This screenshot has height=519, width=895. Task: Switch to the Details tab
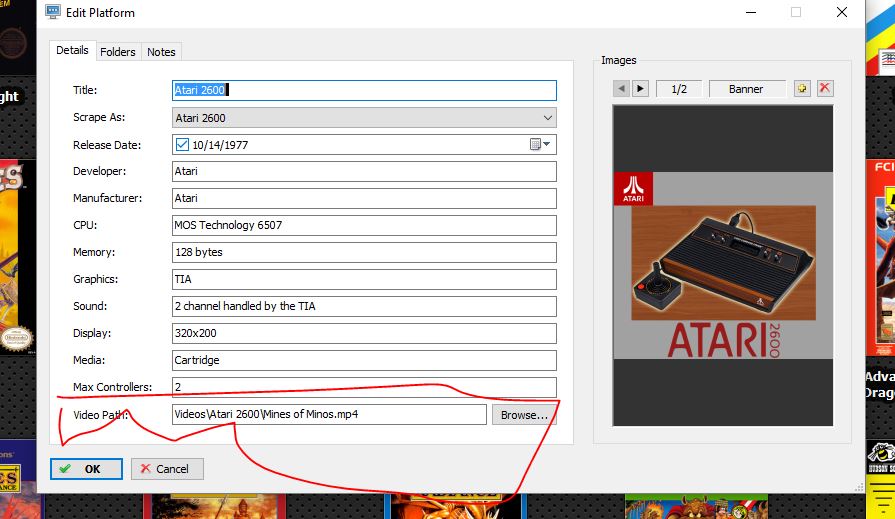(x=72, y=50)
